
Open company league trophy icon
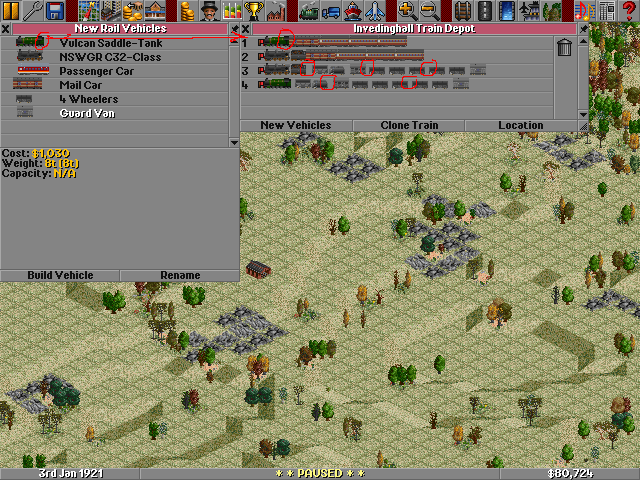[254, 11]
